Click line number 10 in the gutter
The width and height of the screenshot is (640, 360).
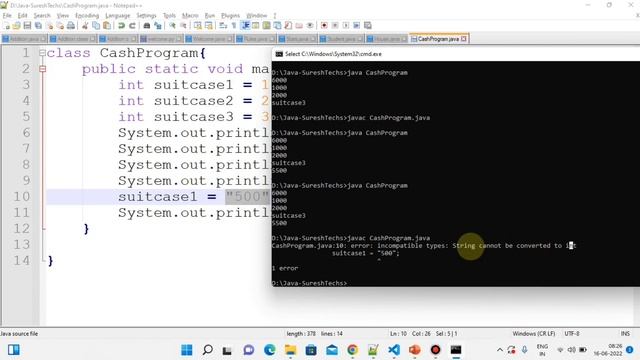pyautogui.click(x=22, y=196)
